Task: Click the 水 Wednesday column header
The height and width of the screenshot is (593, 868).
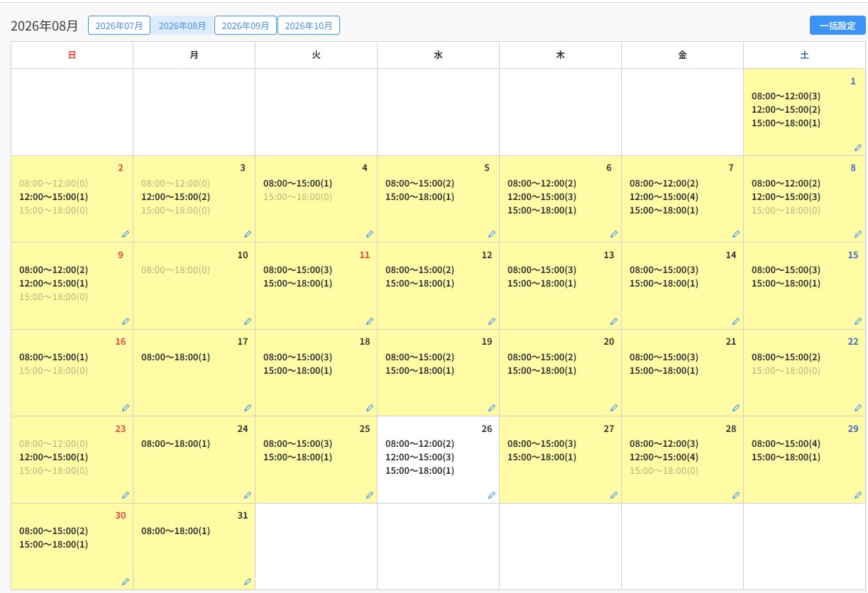Action: point(438,55)
